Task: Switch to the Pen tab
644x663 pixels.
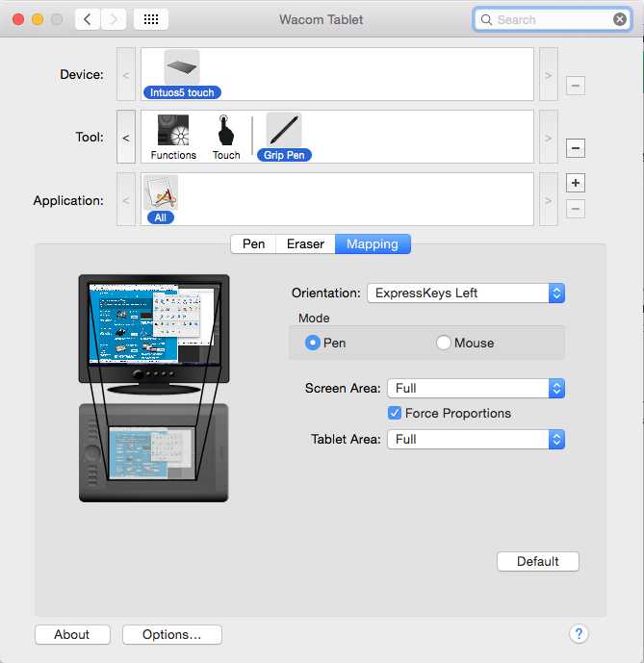Action: pyautogui.click(x=253, y=244)
